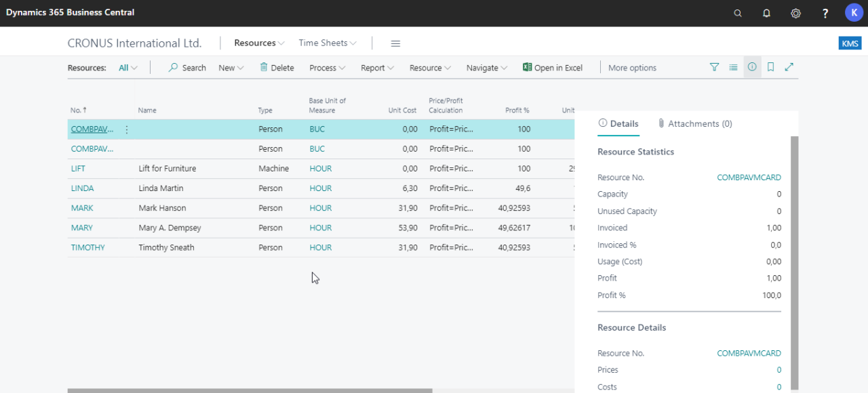
Task: Click the Costs value 0 link
Action: (779, 387)
